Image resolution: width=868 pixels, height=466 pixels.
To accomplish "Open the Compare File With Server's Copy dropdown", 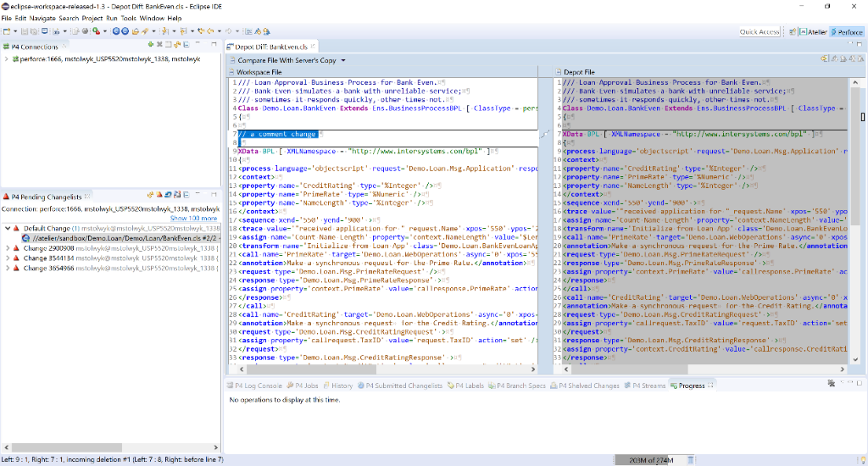I will tap(343, 60).
